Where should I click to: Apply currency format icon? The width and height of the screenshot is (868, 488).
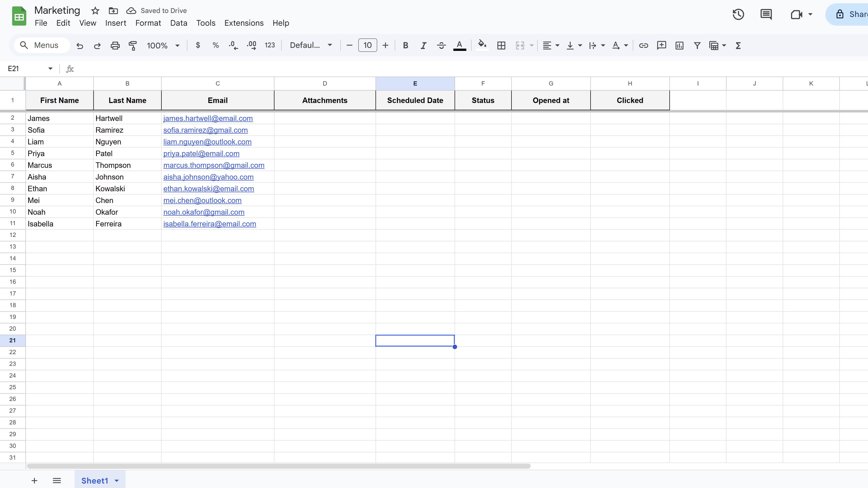[x=198, y=45]
